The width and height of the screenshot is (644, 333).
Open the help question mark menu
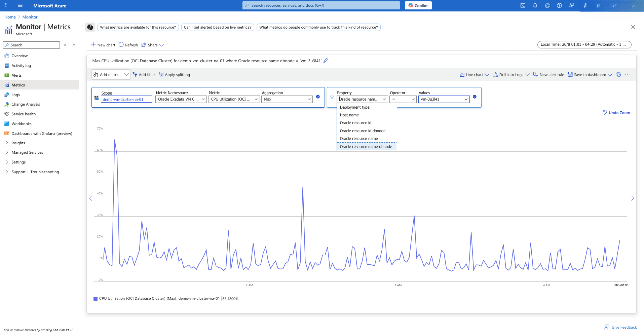559,5
